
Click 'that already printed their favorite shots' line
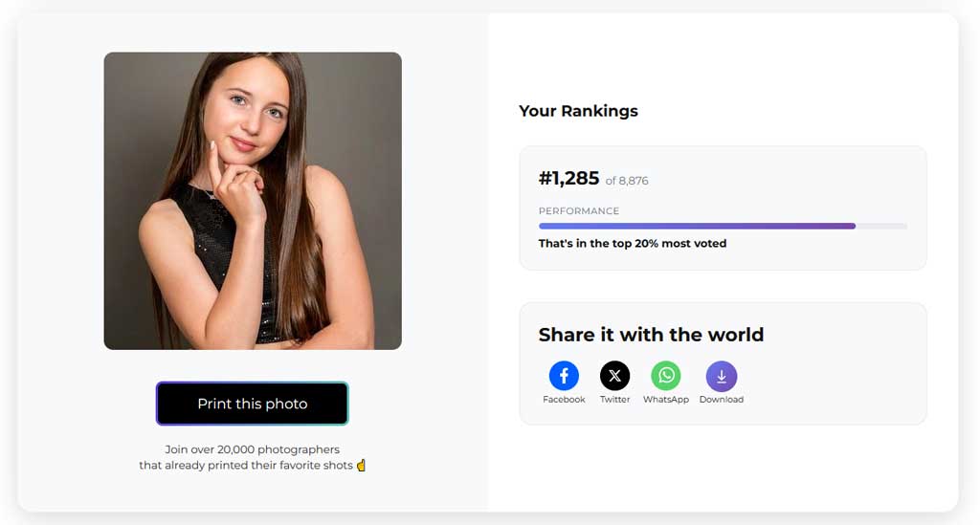(246, 466)
